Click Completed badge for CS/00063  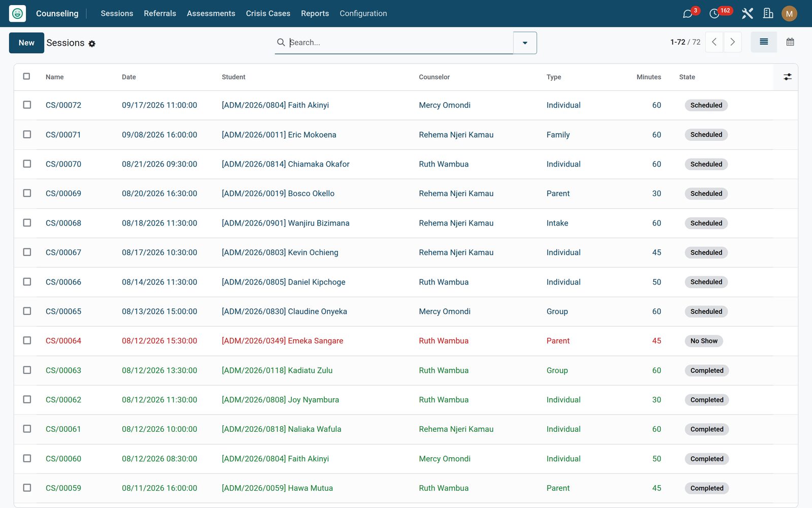pyautogui.click(x=707, y=370)
